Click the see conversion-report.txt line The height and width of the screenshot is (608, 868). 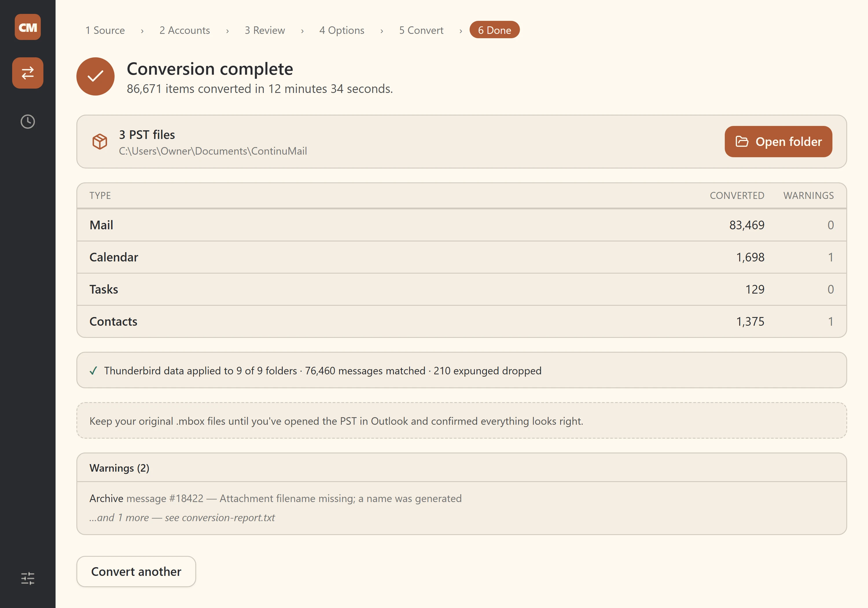tap(182, 518)
